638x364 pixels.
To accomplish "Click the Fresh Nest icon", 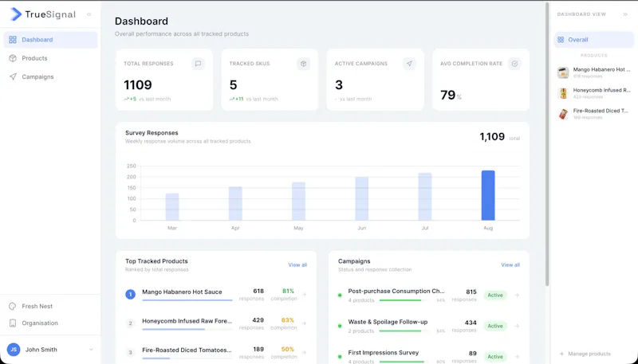I will (x=13, y=307).
